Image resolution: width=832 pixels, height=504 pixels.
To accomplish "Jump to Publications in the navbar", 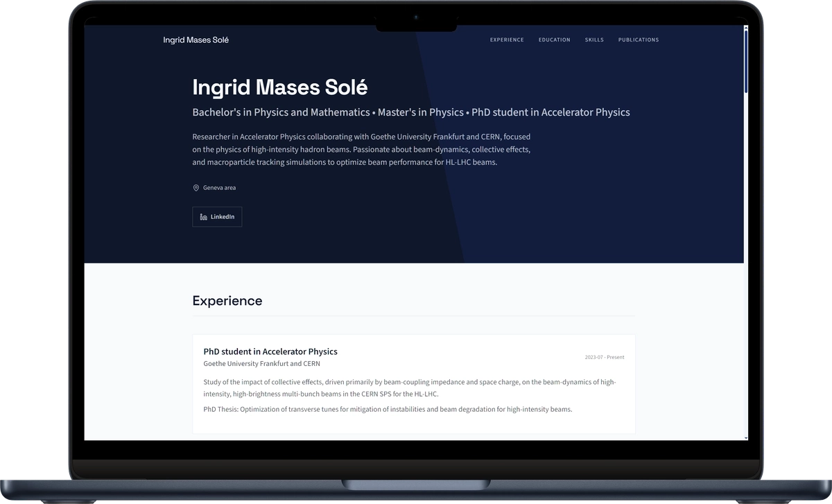I will [x=639, y=40].
